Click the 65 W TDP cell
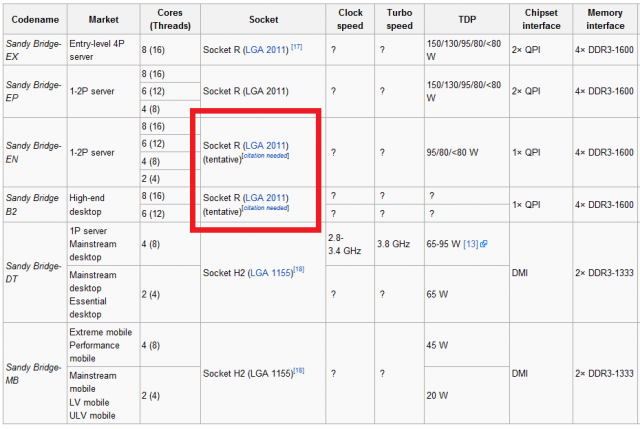The image size is (640, 429). (467, 294)
